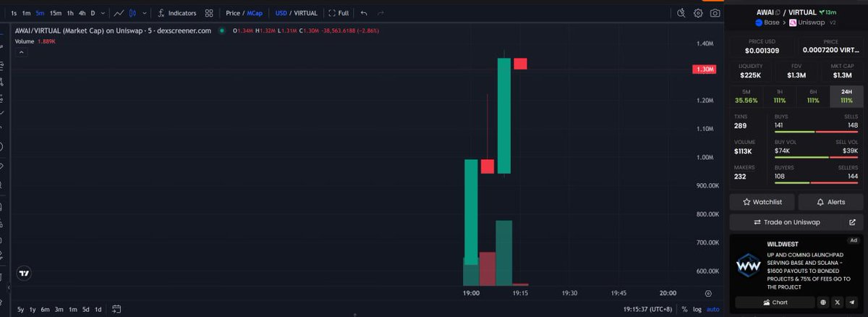Click the TradingView logo
The height and width of the screenshot is (317, 868).
(25, 274)
